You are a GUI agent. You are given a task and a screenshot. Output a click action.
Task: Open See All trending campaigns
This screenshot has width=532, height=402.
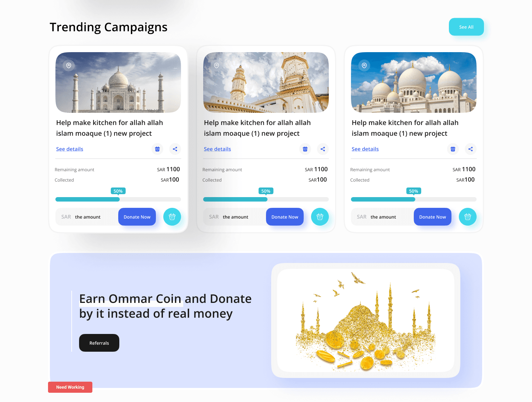(x=466, y=27)
